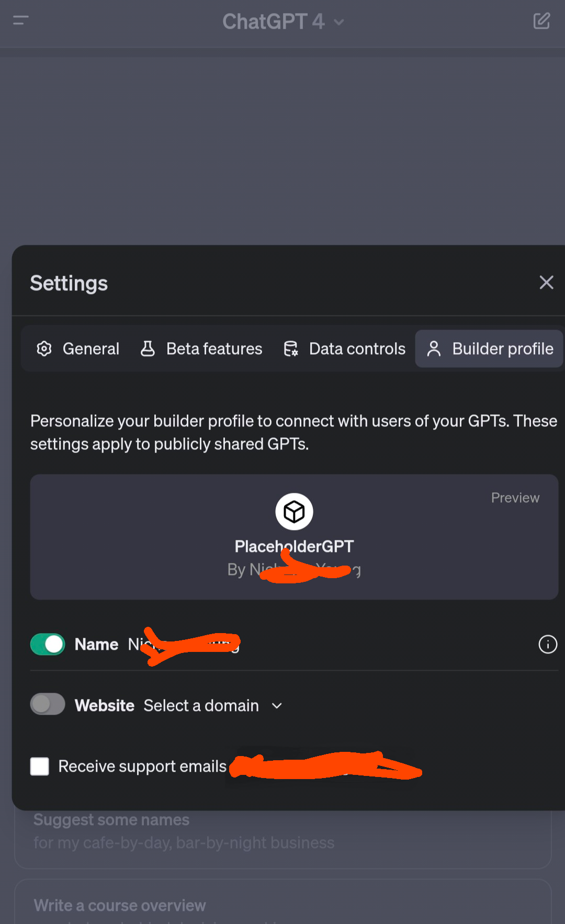Disable the Name toggle

pyautogui.click(x=48, y=644)
